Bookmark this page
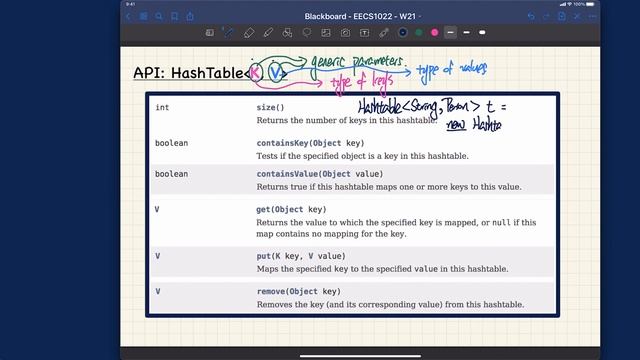 point(174,16)
